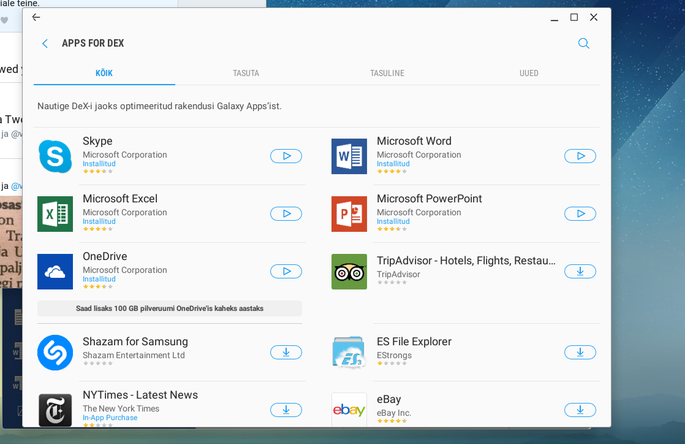Go back using the blue chevron
The image size is (685, 444).
point(45,43)
